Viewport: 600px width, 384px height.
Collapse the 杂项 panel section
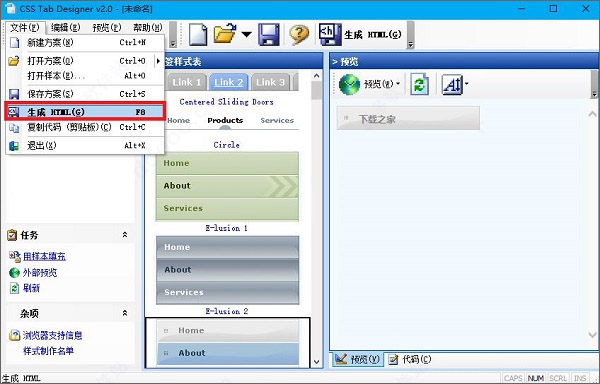coord(125,313)
